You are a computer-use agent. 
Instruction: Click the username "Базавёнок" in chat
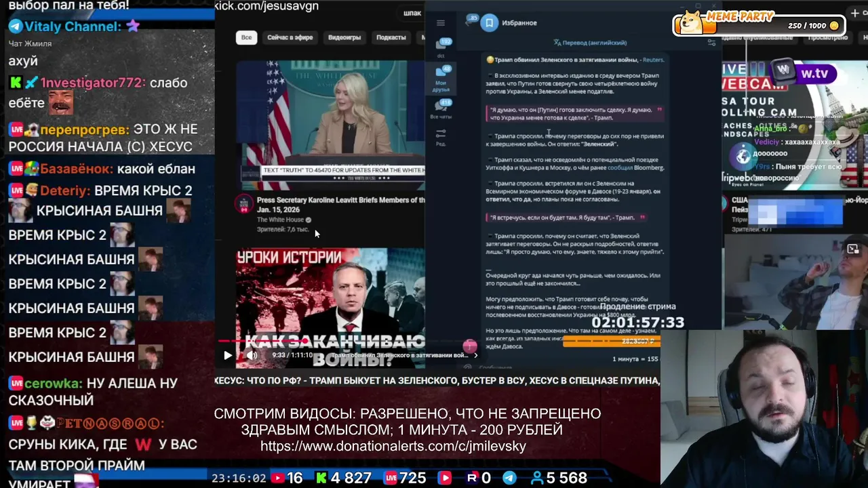[x=77, y=169]
